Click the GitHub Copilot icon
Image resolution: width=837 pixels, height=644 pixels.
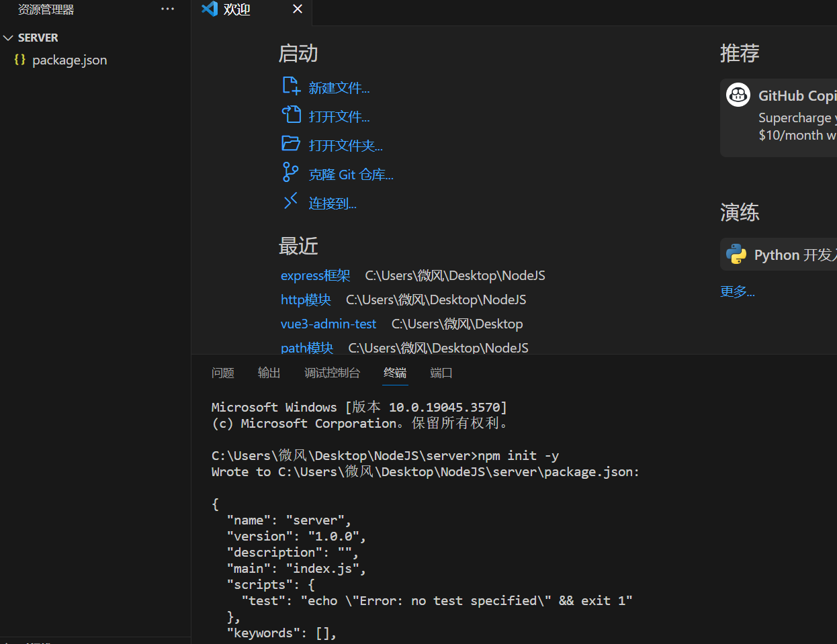coord(738,95)
